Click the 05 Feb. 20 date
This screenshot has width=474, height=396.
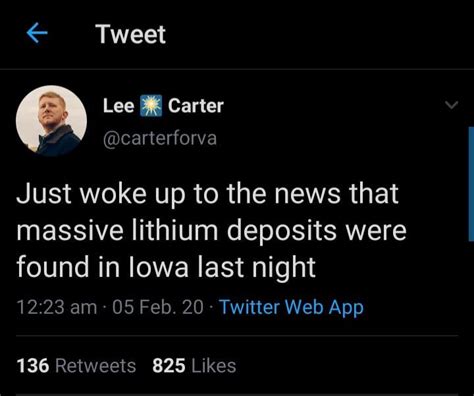158,307
